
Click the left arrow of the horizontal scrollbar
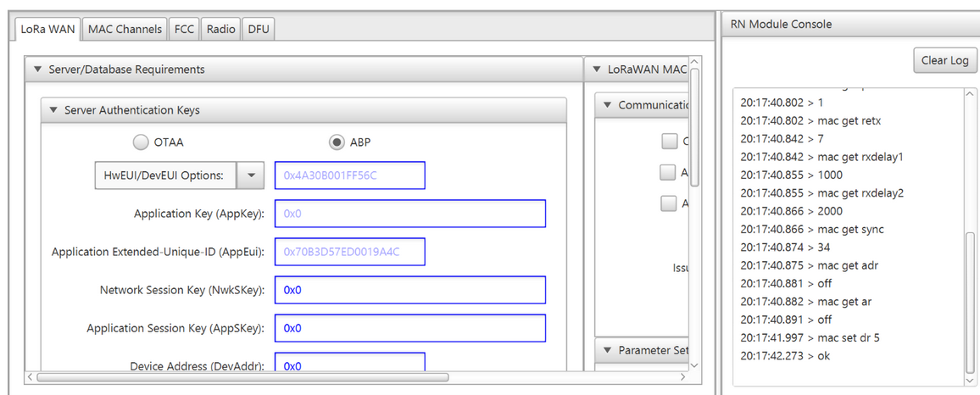click(31, 377)
